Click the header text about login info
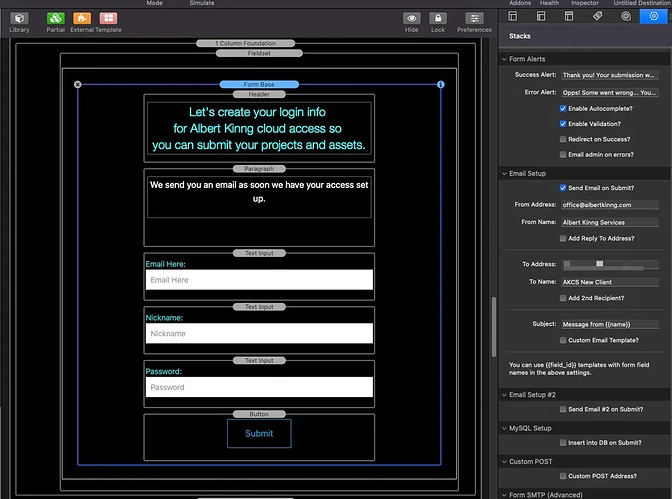 click(259, 129)
